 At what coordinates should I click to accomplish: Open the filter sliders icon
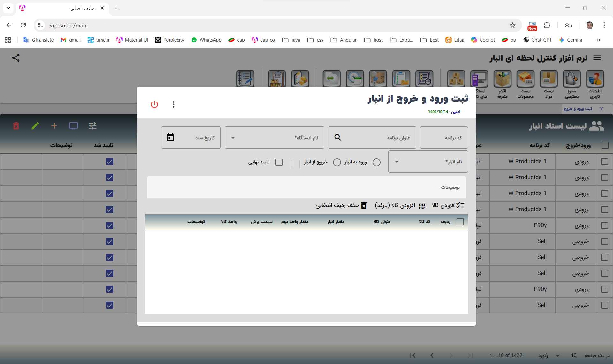pyautogui.click(x=93, y=126)
